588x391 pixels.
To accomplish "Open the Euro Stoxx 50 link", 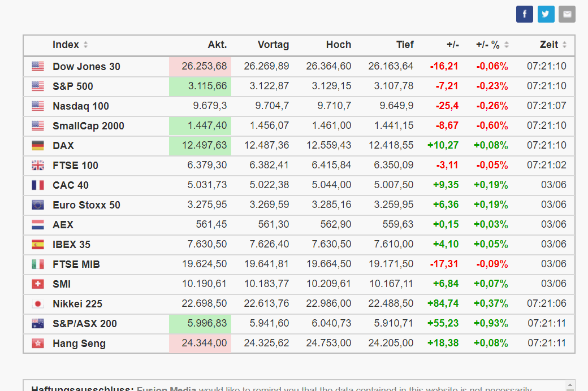I will click(87, 205).
